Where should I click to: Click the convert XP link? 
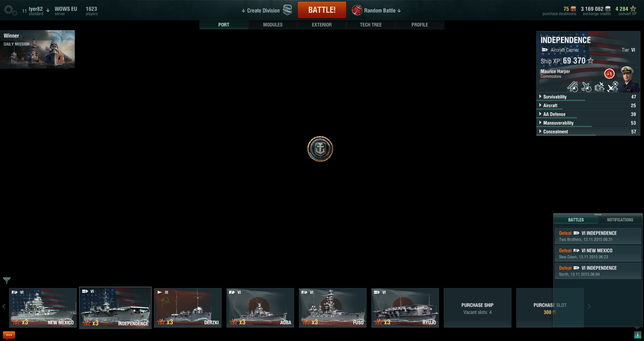627,14
